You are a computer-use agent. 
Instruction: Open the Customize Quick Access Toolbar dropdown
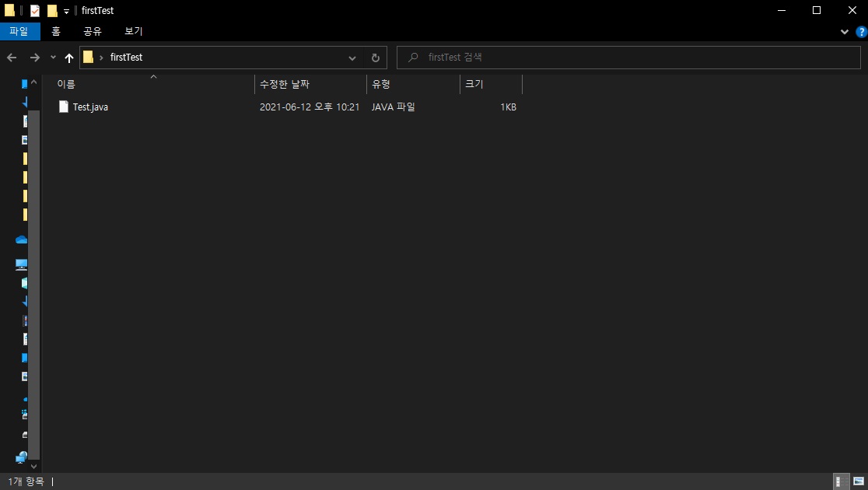tap(66, 12)
